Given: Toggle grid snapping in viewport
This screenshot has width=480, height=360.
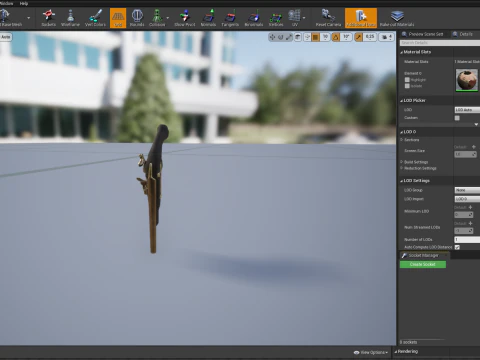Looking at the screenshot, I should point(315,37).
